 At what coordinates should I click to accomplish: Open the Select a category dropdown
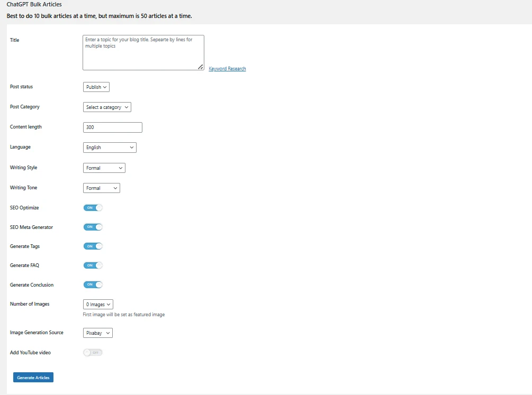[107, 107]
